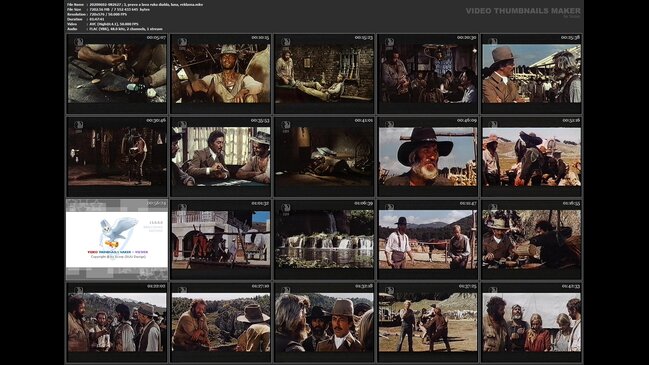649x365 pixels.
Task: Select the 00:30:46 dark interior thumbnail
Action: pos(117,156)
